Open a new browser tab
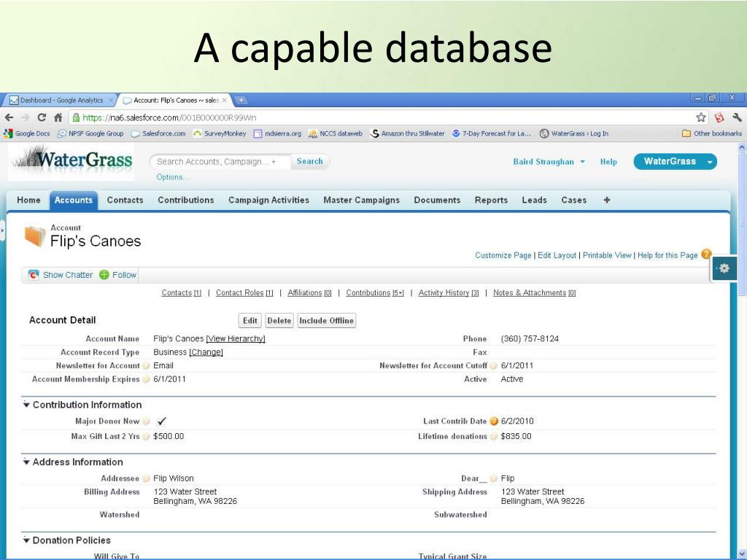The height and width of the screenshot is (560, 747). click(x=241, y=100)
